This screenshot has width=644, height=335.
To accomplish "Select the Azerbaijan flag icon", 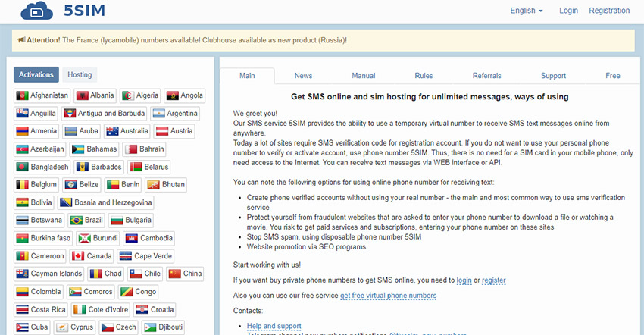I will pos(22,149).
